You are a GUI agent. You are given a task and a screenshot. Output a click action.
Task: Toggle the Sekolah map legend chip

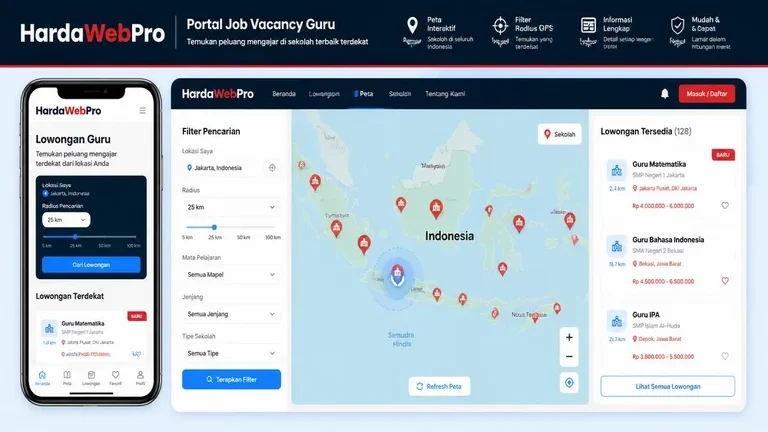(x=559, y=134)
